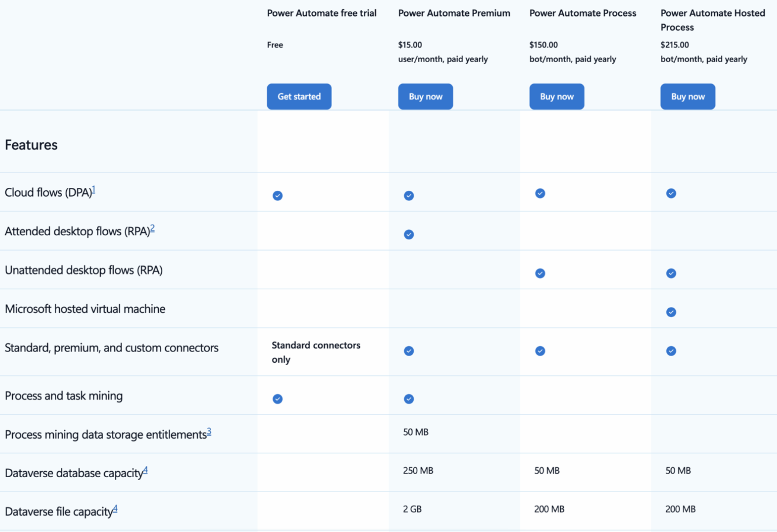Click Cloud flows checkmark in Hosted Process column
Image resolution: width=777 pixels, height=532 pixels.
coord(671,193)
